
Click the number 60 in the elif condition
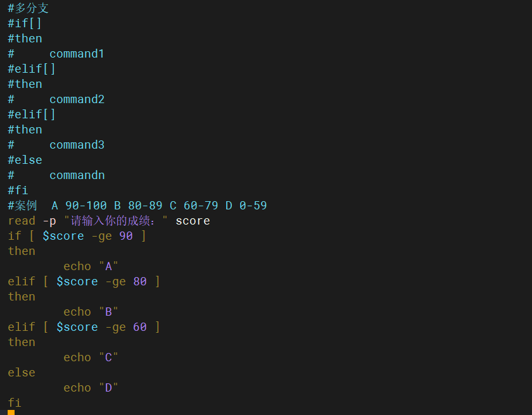tap(140, 327)
